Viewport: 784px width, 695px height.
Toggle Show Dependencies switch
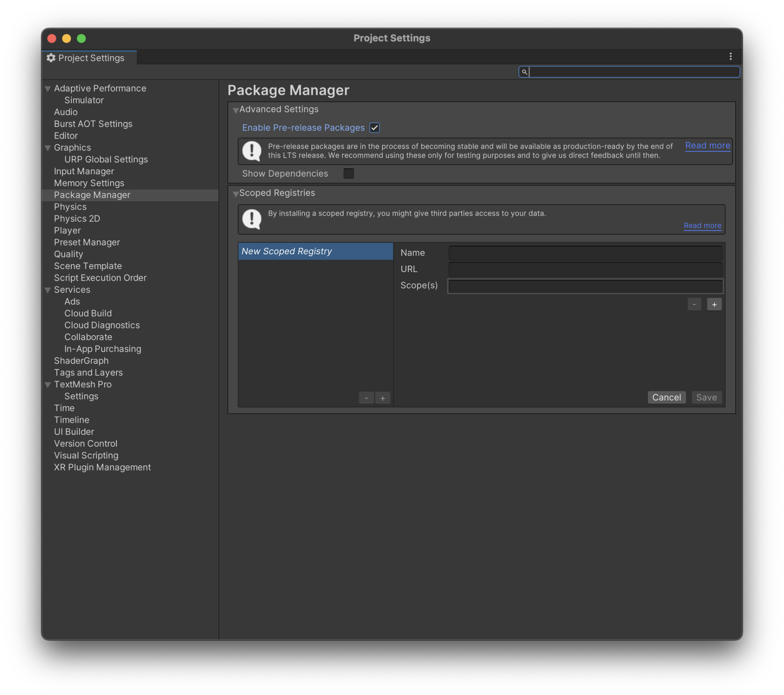(x=349, y=174)
